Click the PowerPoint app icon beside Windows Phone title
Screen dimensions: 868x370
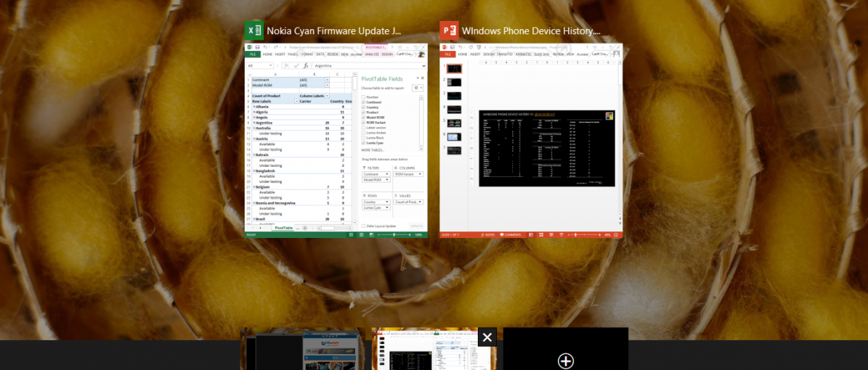tap(449, 31)
